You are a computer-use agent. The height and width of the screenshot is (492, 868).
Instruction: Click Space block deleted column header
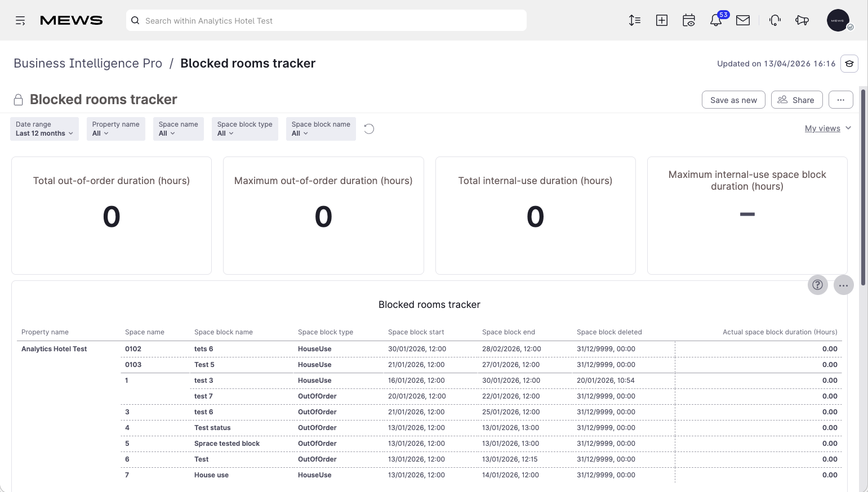point(609,332)
